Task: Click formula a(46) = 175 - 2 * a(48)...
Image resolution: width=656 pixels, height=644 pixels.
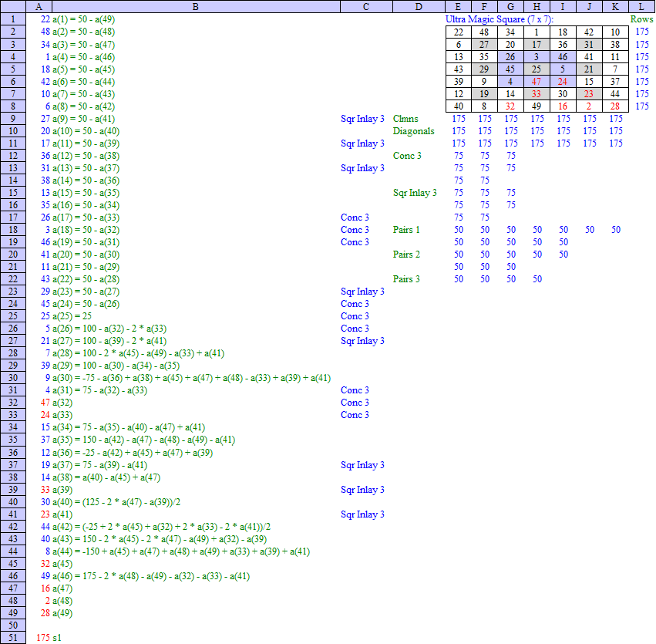Action: [x=151, y=576]
